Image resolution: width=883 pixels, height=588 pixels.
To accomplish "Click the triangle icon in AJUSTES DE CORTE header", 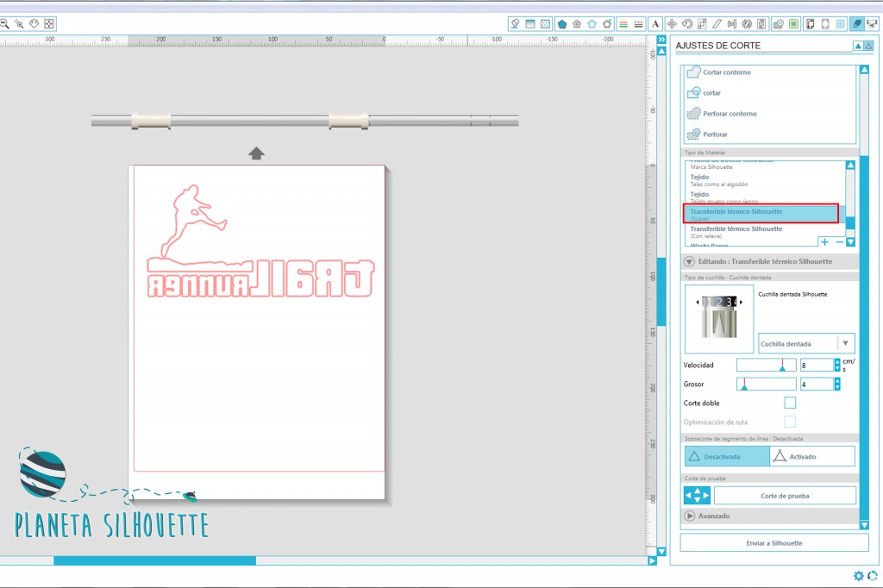I will [x=868, y=46].
